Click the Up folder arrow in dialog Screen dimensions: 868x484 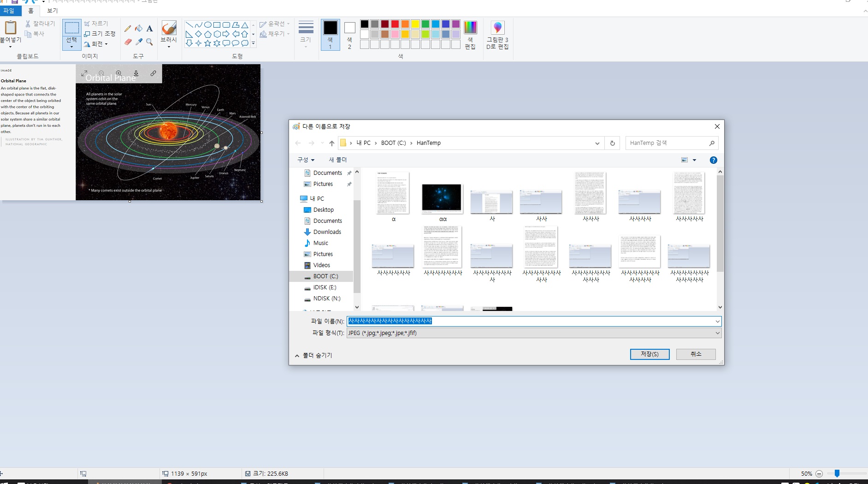coord(331,143)
